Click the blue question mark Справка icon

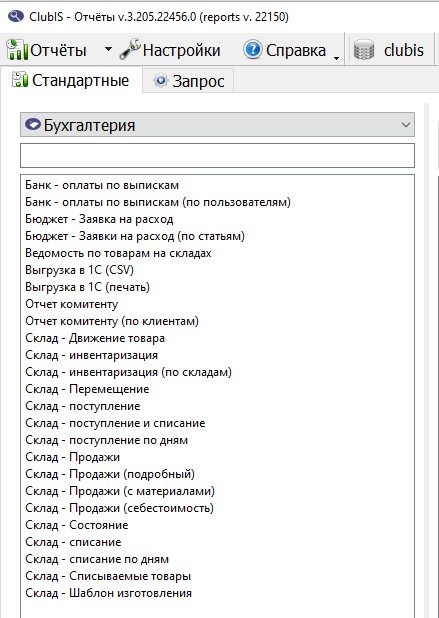click(253, 50)
